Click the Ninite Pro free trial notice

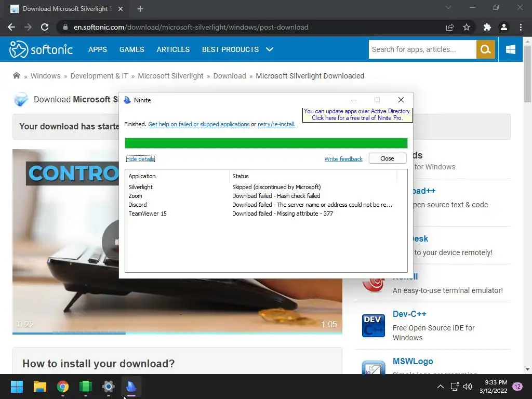(x=357, y=115)
